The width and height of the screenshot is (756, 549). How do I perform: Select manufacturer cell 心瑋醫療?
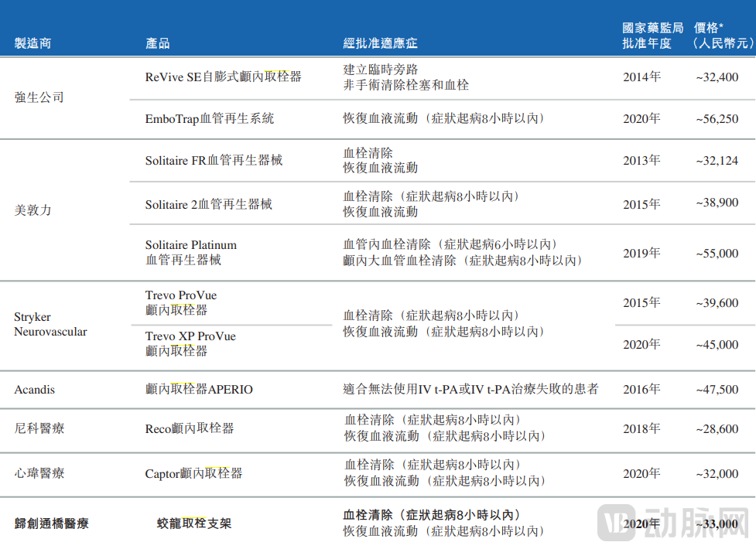[x=39, y=473]
